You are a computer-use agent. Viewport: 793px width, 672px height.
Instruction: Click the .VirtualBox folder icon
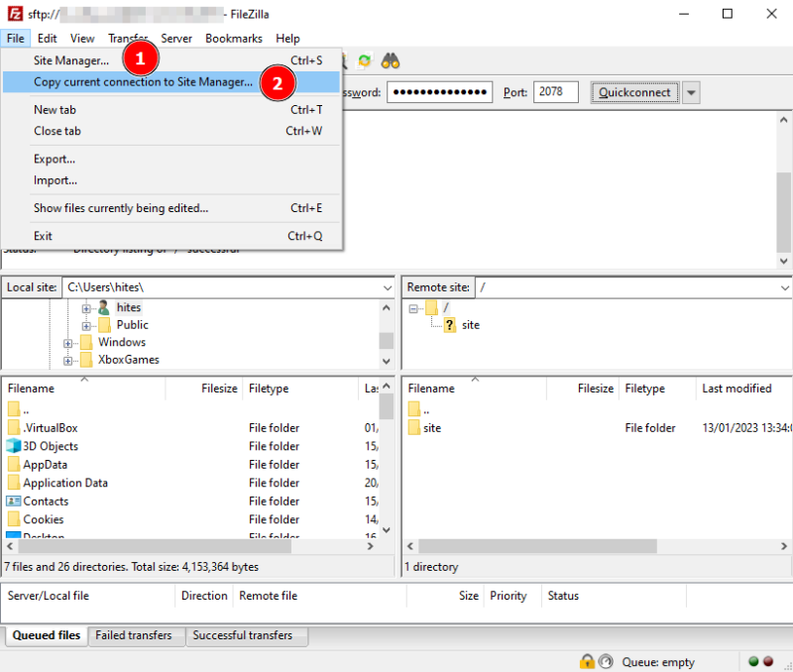tap(14, 428)
